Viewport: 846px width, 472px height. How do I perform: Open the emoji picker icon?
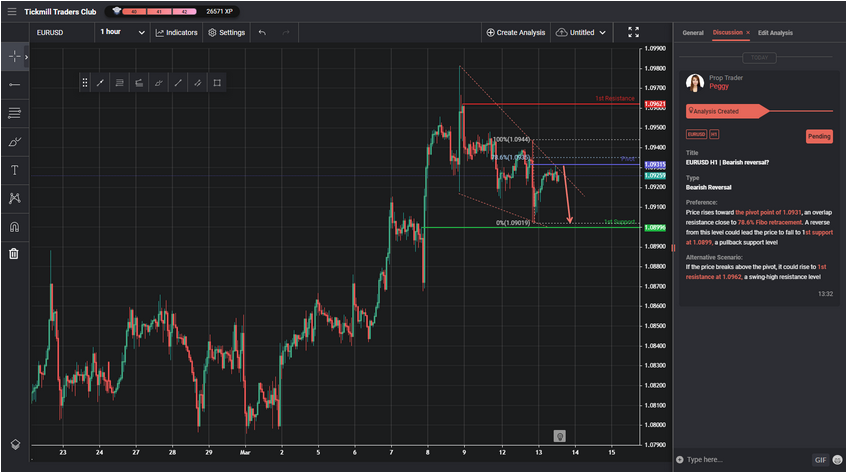[837, 460]
